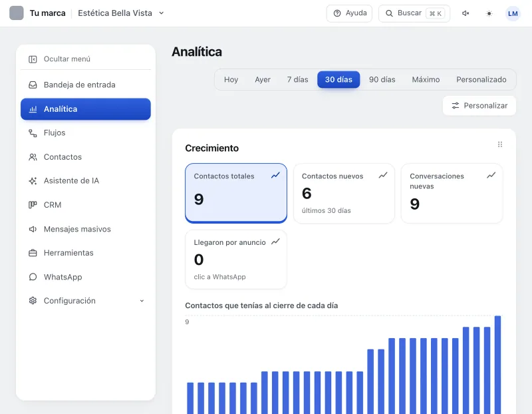
Task: Toggle light theme sun icon
Action: pyautogui.click(x=489, y=13)
